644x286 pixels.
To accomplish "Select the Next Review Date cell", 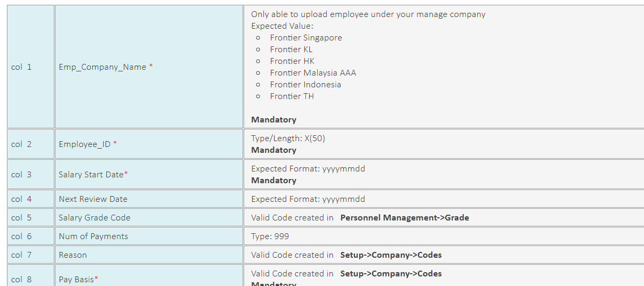I will point(149,199).
